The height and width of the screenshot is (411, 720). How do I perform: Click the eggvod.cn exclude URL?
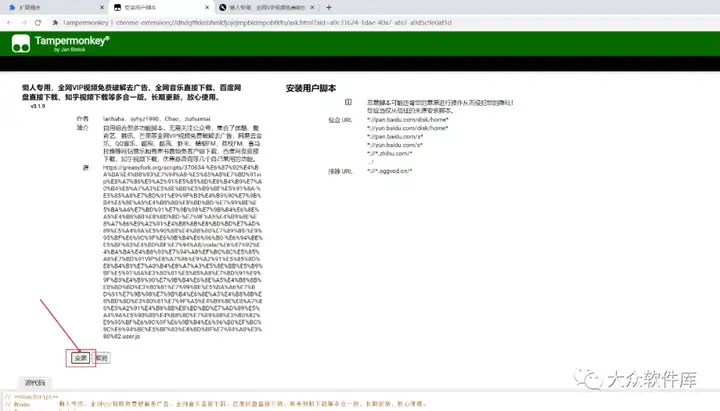click(x=390, y=171)
